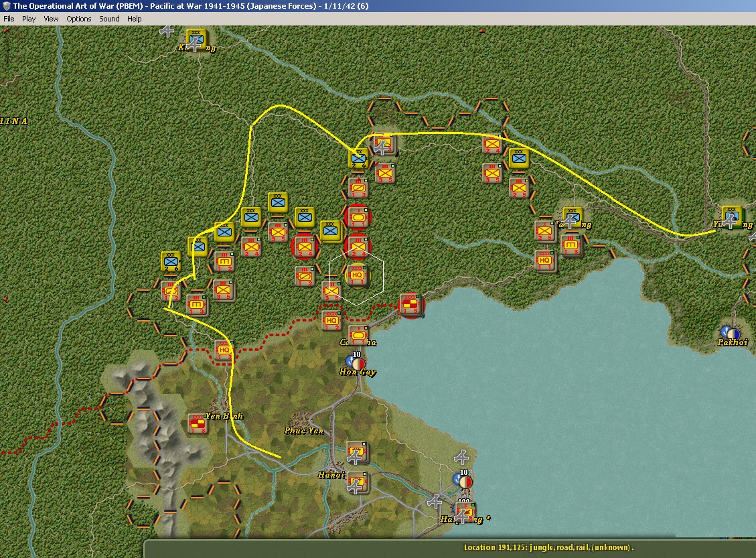
Task: Select armor 1-1 counter at Cam Pha
Action: click(358, 335)
